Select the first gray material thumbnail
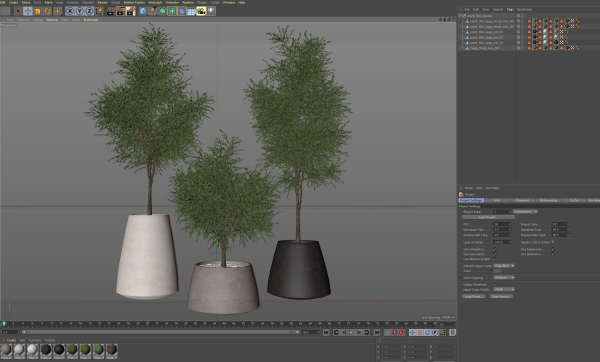 pyautogui.click(x=6, y=350)
